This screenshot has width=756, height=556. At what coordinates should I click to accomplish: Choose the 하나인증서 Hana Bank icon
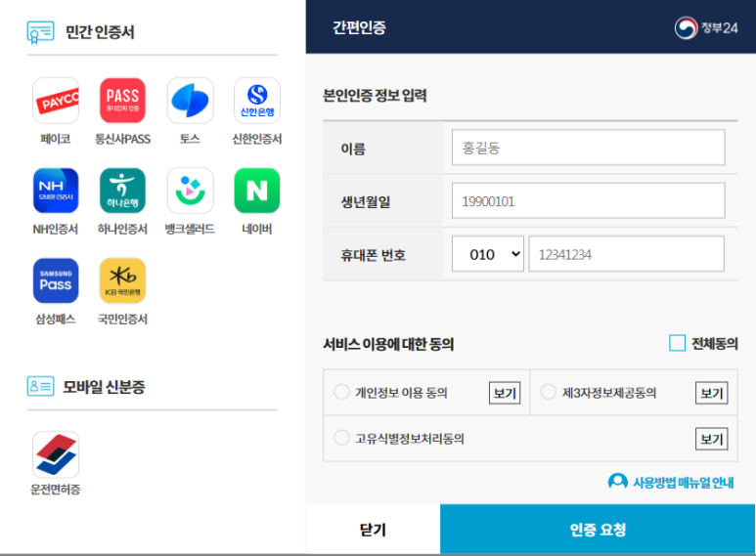coord(122,191)
